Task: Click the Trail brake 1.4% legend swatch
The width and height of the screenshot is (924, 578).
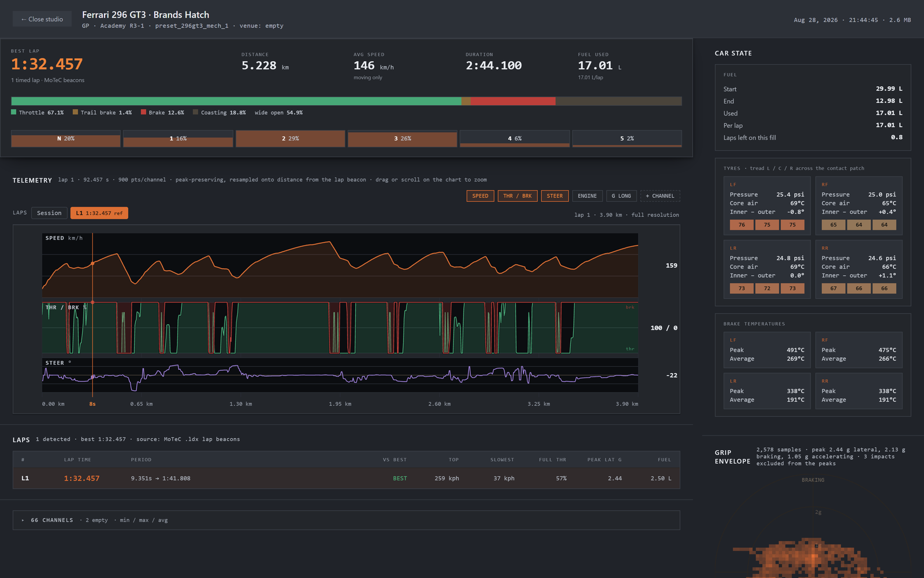Action: click(x=75, y=112)
